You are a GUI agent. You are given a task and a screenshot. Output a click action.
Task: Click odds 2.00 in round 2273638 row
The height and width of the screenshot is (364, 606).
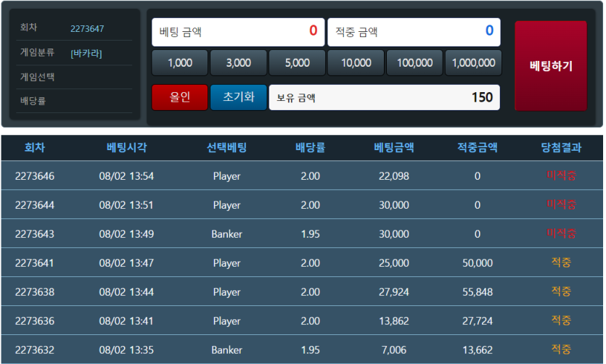pyautogui.click(x=311, y=291)
